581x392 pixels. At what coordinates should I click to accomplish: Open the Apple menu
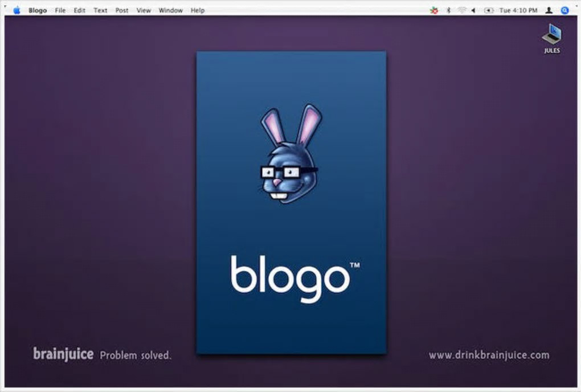[17, 10]
